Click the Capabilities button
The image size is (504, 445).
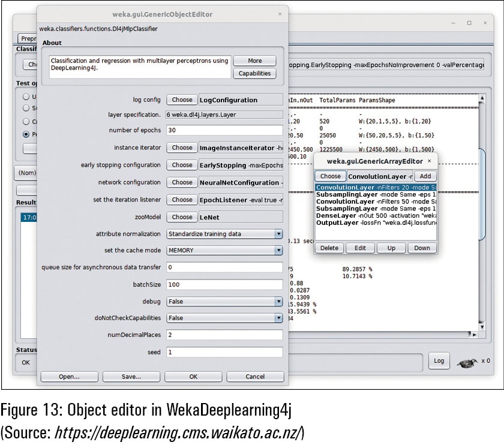point(254,73)
